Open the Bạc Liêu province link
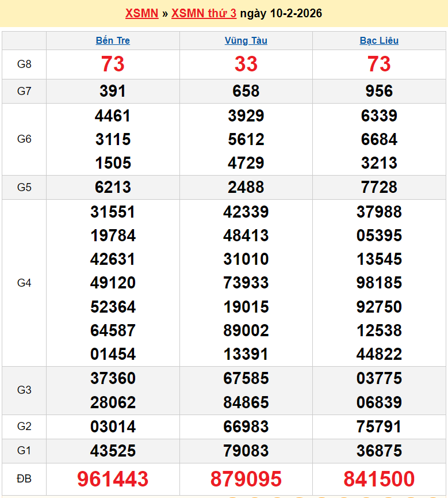The height and width of the screenshot is (498, 448). pos(379,41)
